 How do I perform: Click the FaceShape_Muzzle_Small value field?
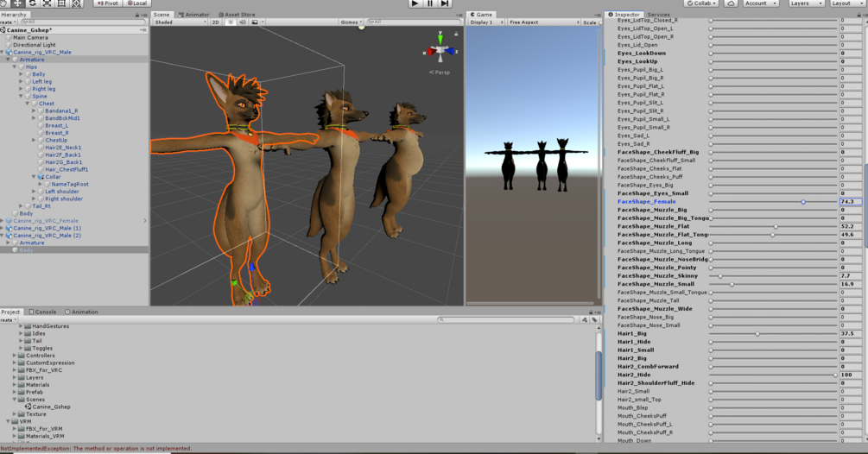point(850,284)
